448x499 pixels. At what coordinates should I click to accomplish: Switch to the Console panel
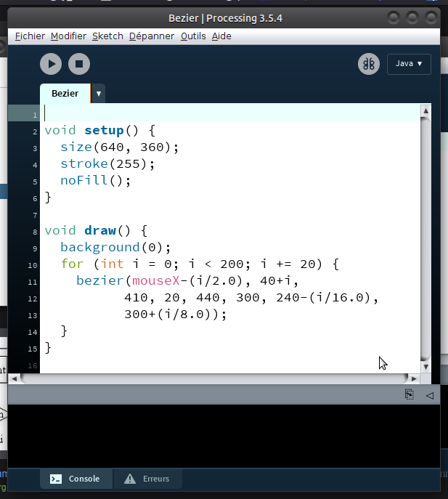click(x=76, y=479)
